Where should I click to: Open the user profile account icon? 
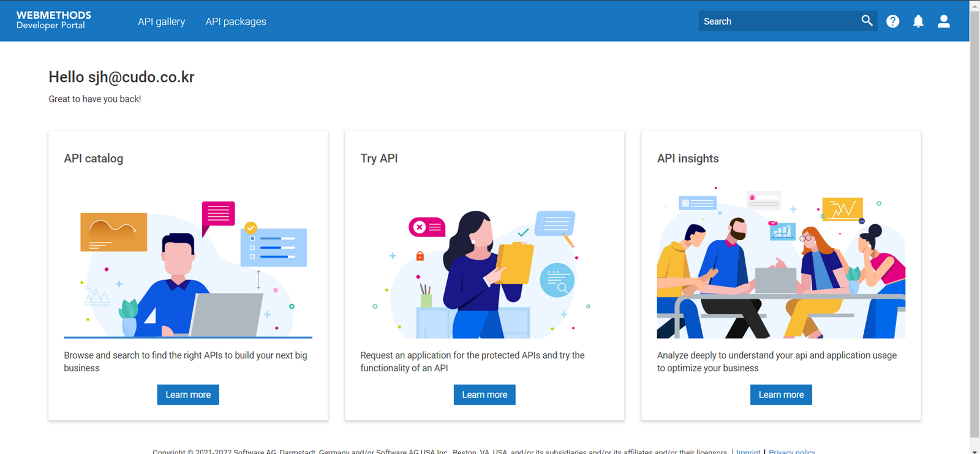pos(944,21)
